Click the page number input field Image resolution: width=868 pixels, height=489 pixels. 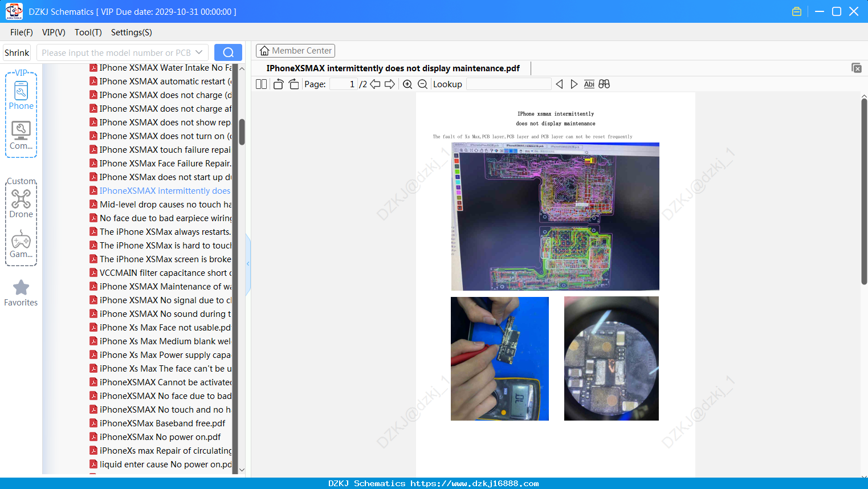pyautogui.click(x=344, y=84)
